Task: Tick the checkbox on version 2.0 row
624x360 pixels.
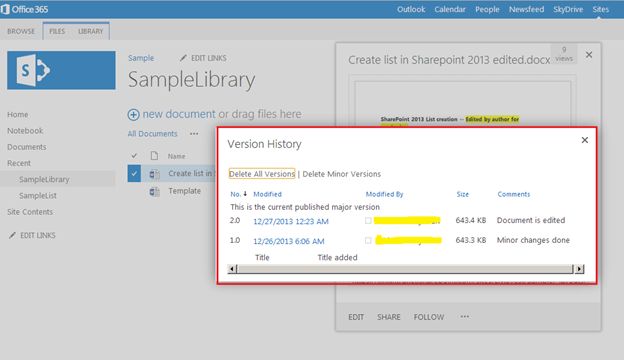Action: coord(368,220)
